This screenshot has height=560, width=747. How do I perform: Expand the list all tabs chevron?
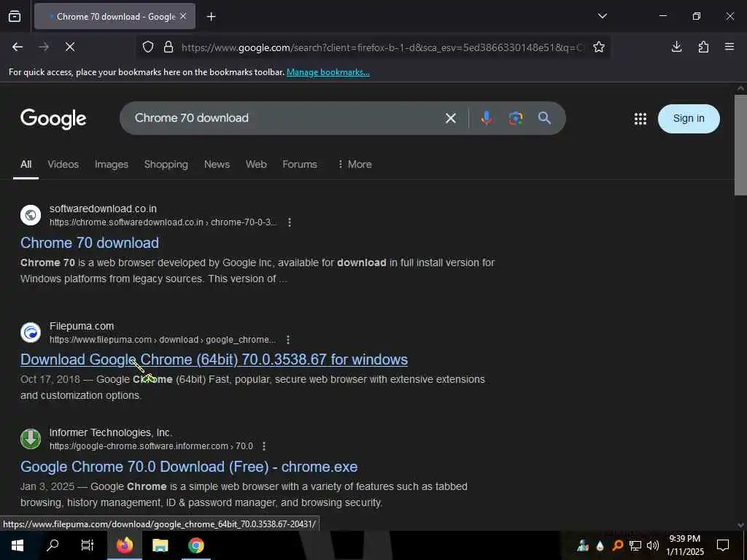pyautogui.click(x=602, y=16)
